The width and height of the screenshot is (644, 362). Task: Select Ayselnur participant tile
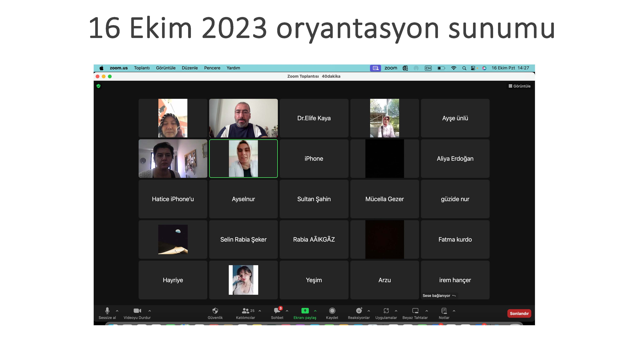click(x=243, y=199)
